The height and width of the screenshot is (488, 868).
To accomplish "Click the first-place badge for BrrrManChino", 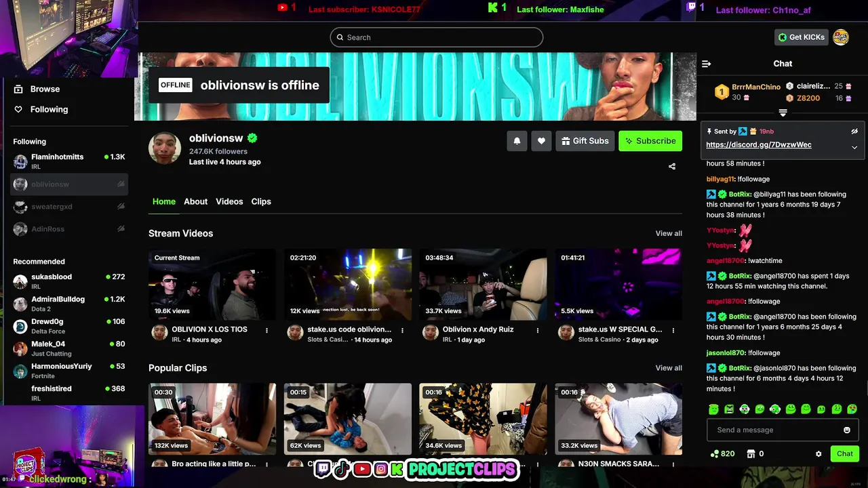I will [x=722, y=91].
